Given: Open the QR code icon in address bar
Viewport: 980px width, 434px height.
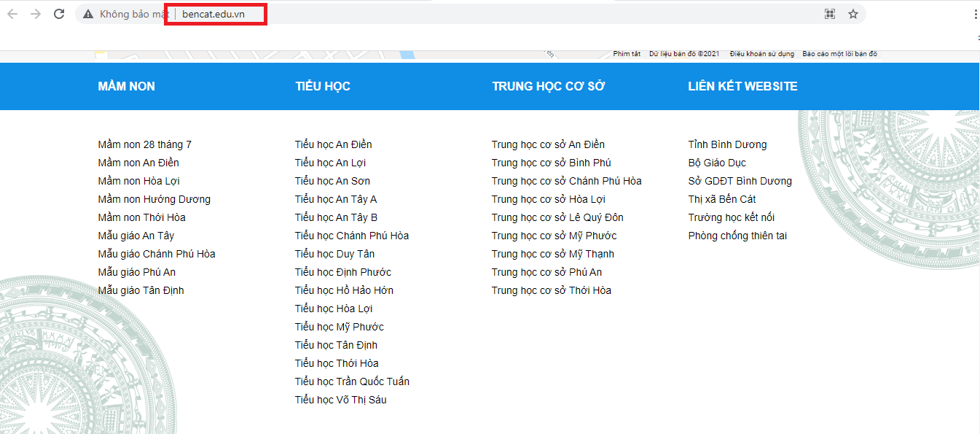Looking at the screenshot, I should 829,14.
